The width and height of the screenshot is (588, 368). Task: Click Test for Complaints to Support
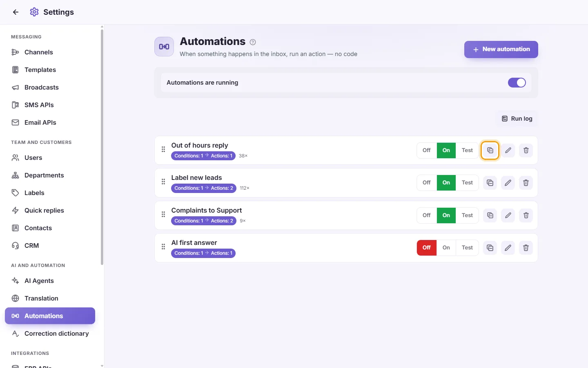467,215
